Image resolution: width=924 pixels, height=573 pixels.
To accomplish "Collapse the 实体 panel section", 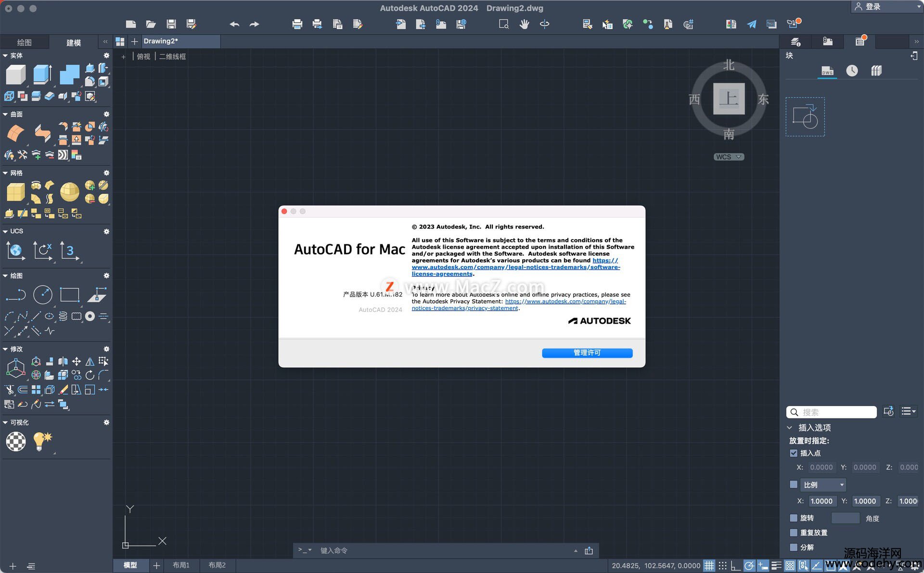I will (5, 56).
